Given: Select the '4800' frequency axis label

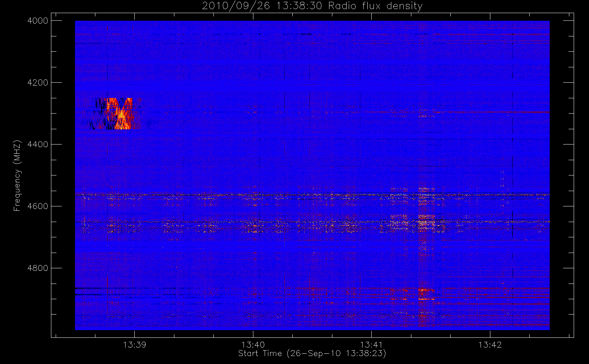Looking at the screenshot, I should coord(38,268).
